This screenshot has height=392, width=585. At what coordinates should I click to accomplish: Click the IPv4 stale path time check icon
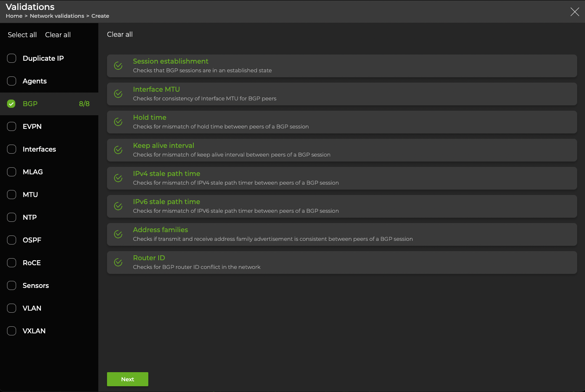pos(118,178)
